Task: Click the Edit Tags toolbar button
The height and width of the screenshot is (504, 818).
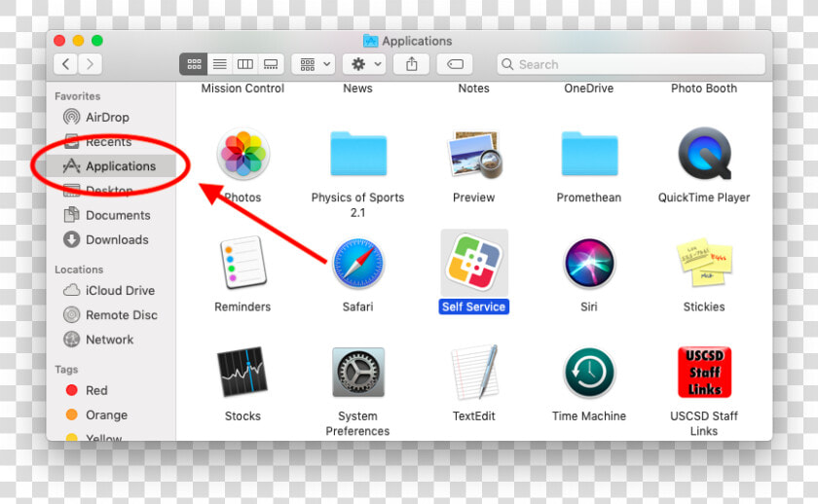Action: (x=455, y=64)
